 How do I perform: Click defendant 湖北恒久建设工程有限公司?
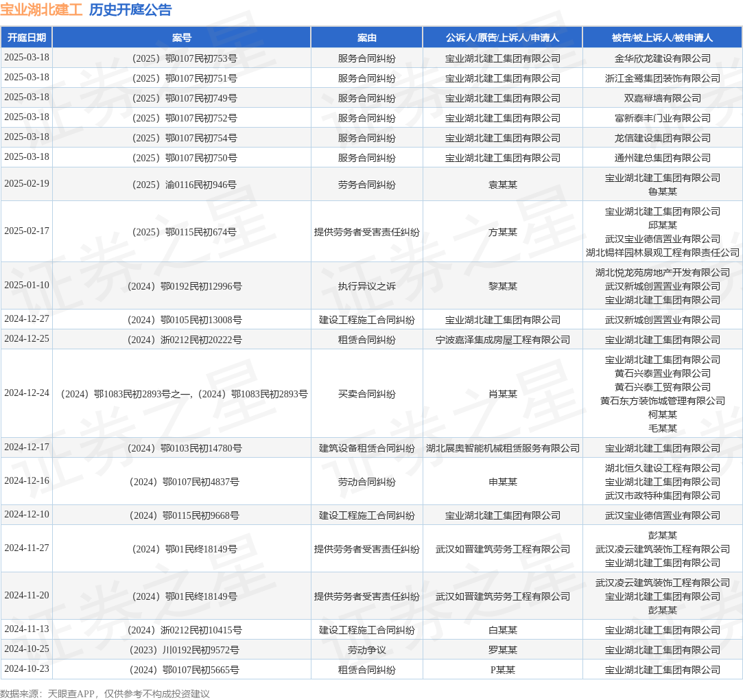point(663,468)
